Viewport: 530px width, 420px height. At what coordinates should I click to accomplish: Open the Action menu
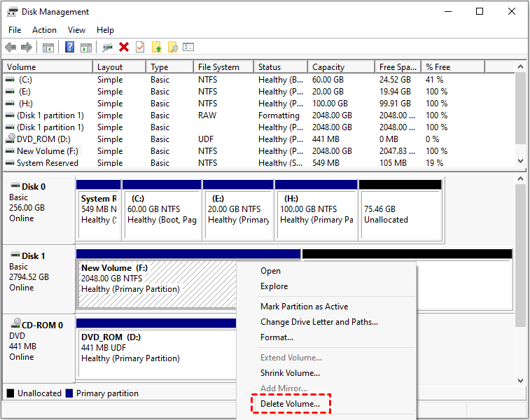pos(44,30)
